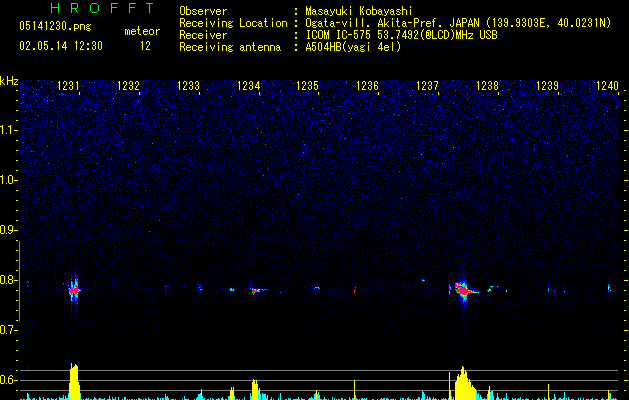Click the tall yellow power peak just before 1231
Viewport: 629px width, 400px height.
coord(74,381)
